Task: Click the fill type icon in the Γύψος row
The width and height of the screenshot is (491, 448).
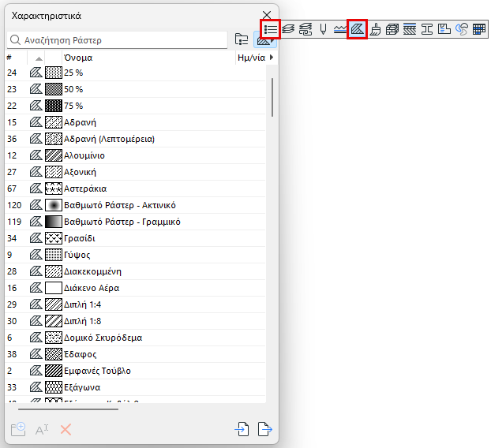Action: pos(36,255)
